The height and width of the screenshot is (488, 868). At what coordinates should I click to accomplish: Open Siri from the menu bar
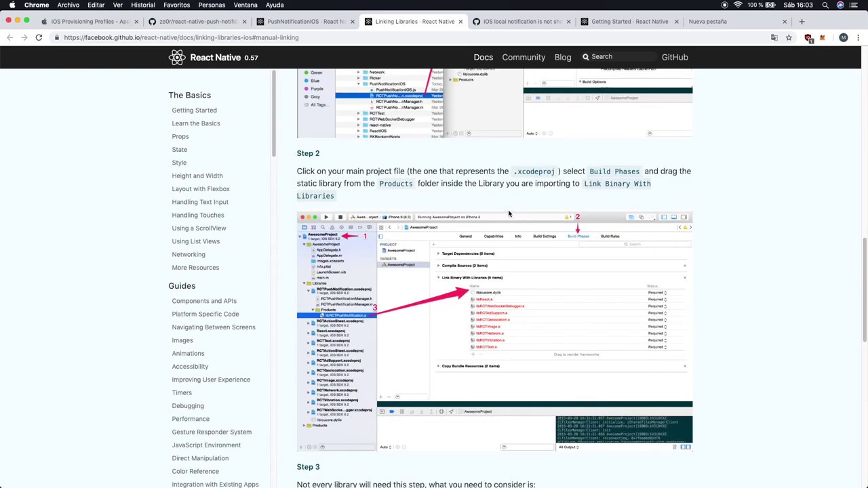pyautogui.click(x=841, y=5)
